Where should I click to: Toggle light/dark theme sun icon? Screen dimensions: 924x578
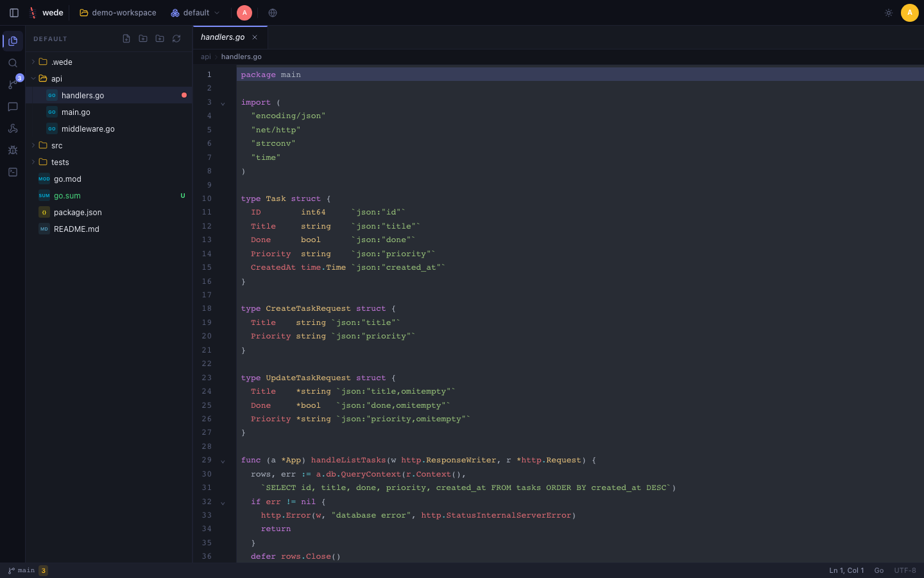[889, 13]
